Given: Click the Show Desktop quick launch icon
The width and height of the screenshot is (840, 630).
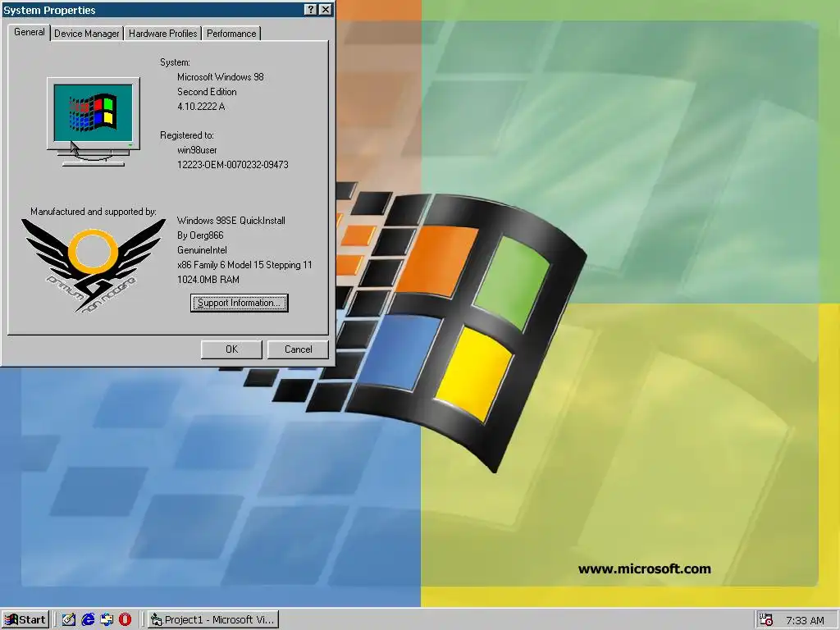Looking at the screenshot, I should click(x=69, y=620).
